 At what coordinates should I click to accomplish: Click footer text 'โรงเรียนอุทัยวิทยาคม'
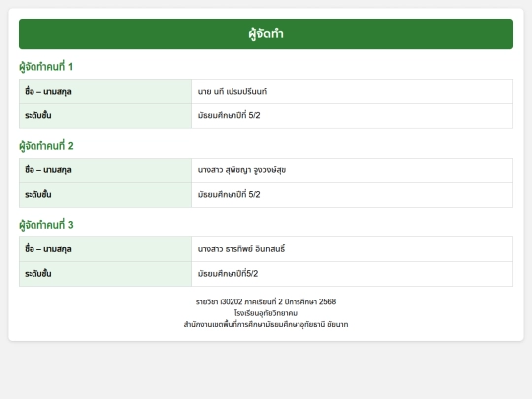click(266, 313)
